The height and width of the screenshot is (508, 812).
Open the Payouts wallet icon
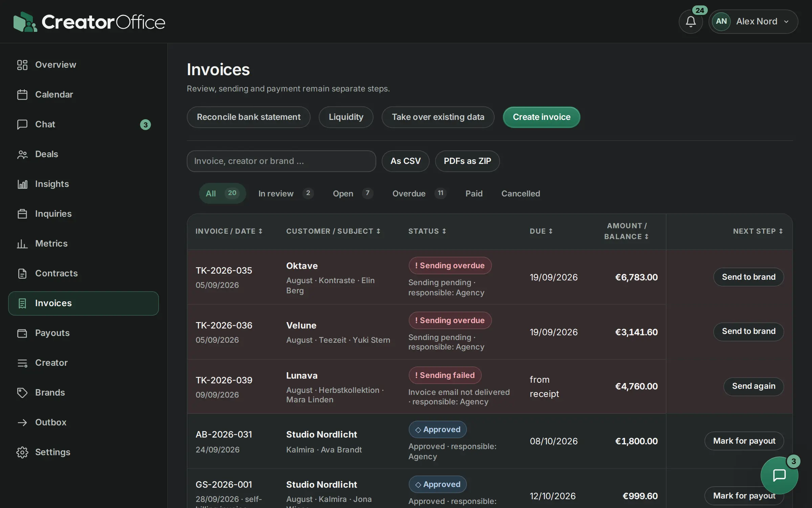pyautogui.click(x=22, y=333)
